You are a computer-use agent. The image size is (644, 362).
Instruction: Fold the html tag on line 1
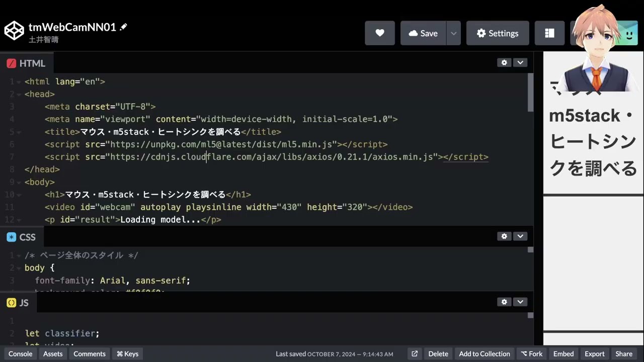pyautogui.click(x=20, y=81)
